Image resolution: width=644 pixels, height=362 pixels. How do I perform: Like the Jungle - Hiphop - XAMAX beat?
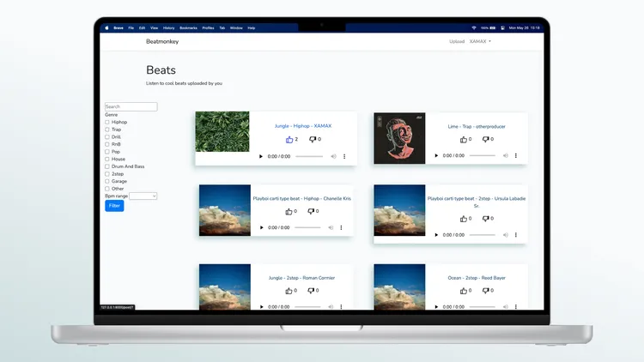[x=289, y=139]
